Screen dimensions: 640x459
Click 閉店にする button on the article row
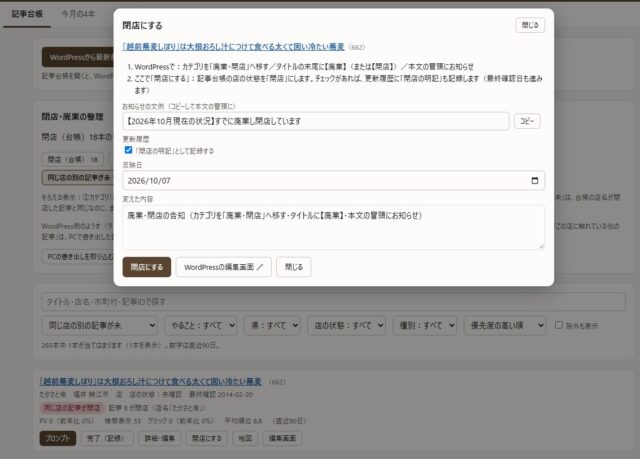[x=207, y=438]
